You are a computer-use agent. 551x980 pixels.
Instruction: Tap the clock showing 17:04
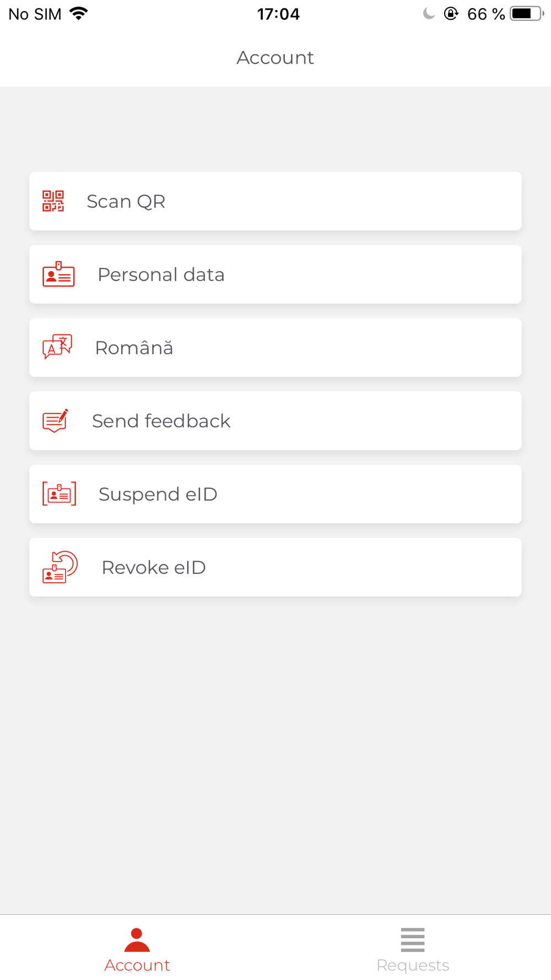point(278,14)
